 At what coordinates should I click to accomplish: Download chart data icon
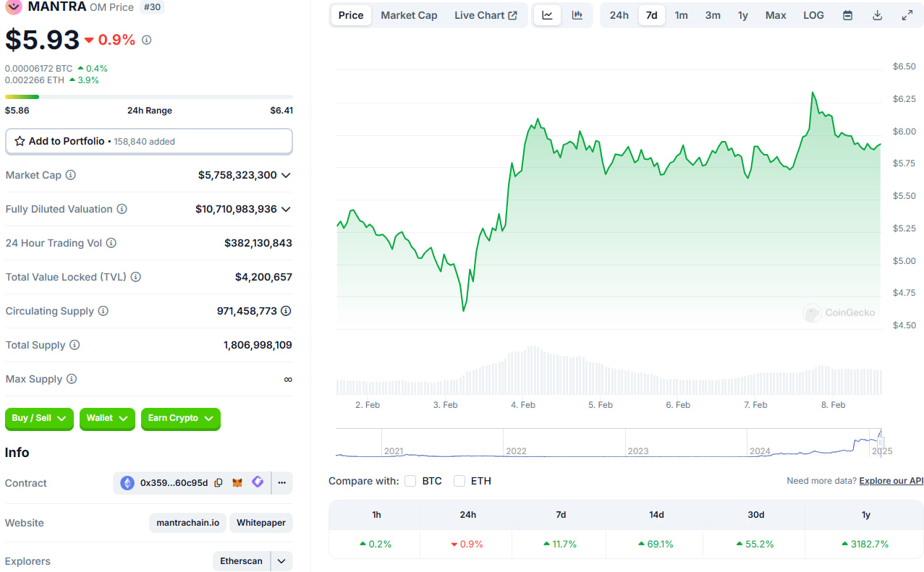(x=877, y=15)
